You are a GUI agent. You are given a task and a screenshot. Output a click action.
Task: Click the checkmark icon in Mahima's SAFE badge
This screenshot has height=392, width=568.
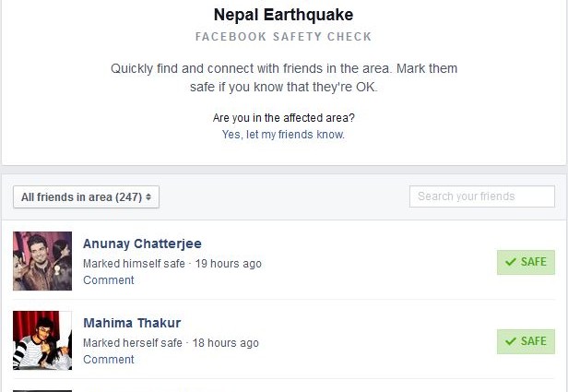tap(509, 341)
